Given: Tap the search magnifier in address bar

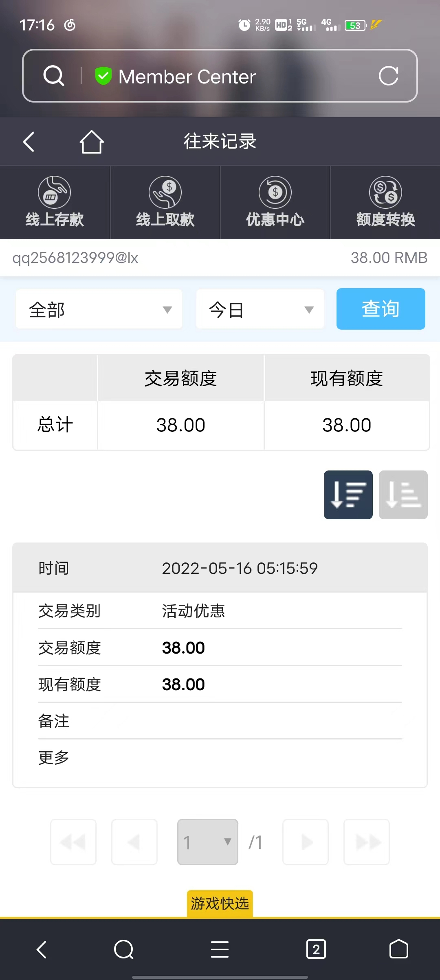Looking at the screenshot, I should [x=54, y=76].
